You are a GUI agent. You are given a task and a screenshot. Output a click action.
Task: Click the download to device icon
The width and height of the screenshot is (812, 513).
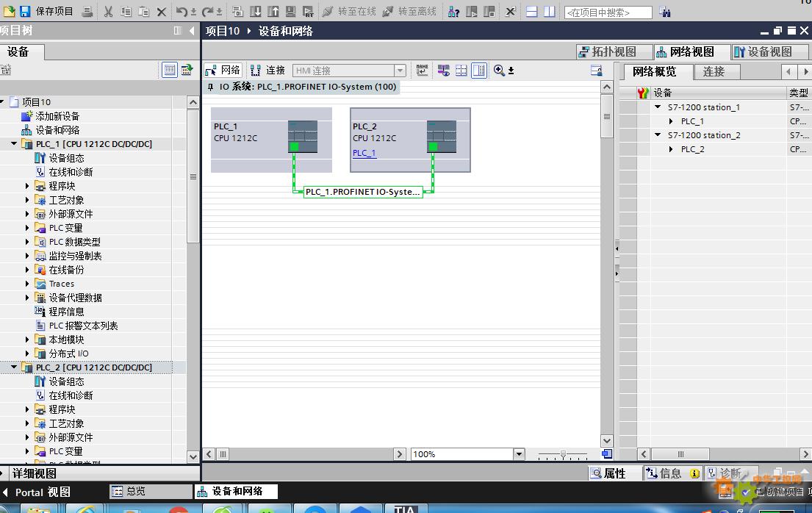(x=255, y=12)
